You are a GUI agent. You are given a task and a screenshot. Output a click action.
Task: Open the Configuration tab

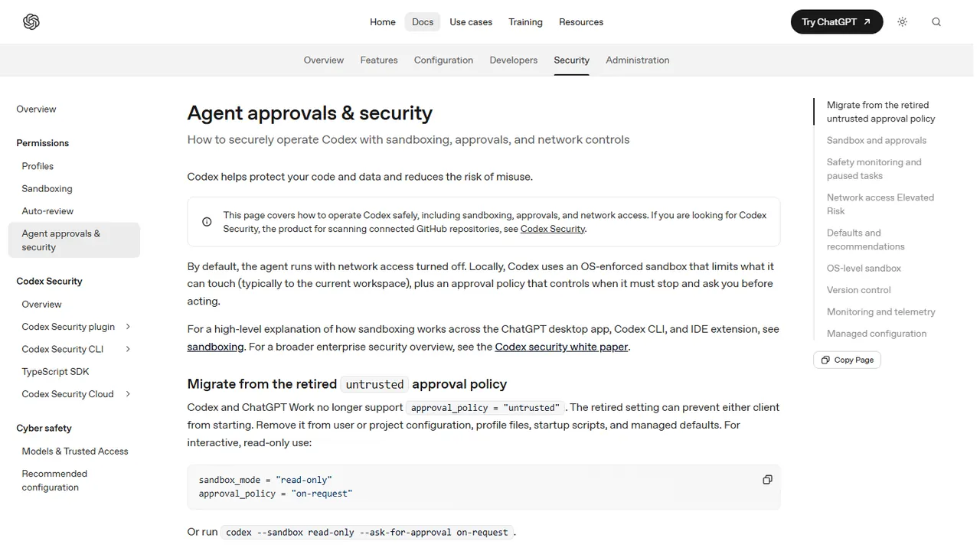443,60
